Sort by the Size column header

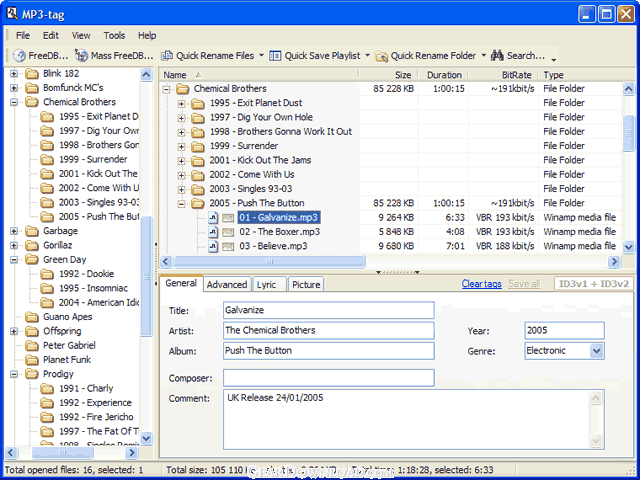[x=389, y=75]
